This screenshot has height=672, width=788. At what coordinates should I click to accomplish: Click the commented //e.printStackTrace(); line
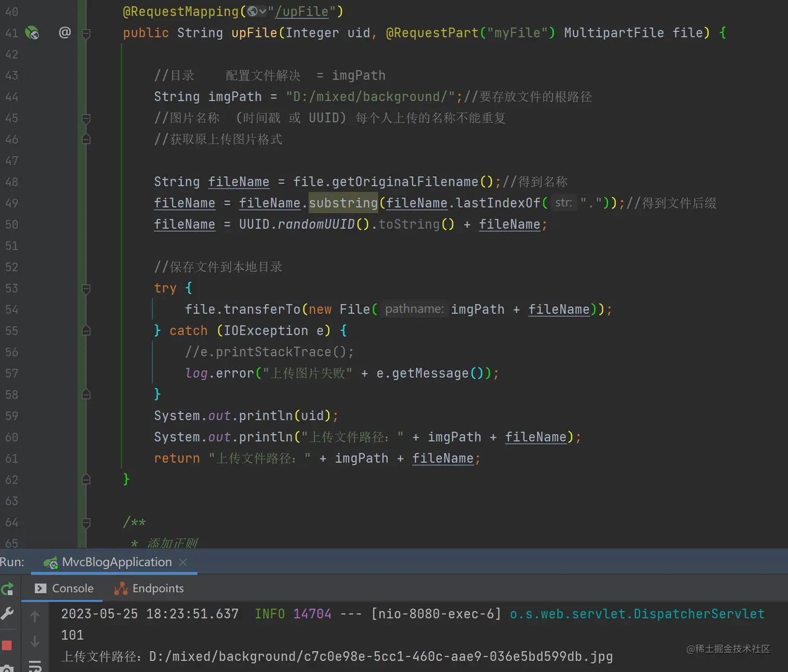pos(269,353)
